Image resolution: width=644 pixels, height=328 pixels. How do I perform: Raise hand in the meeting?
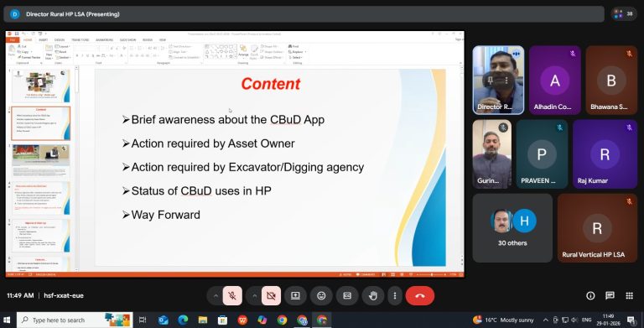pos(373,295)
